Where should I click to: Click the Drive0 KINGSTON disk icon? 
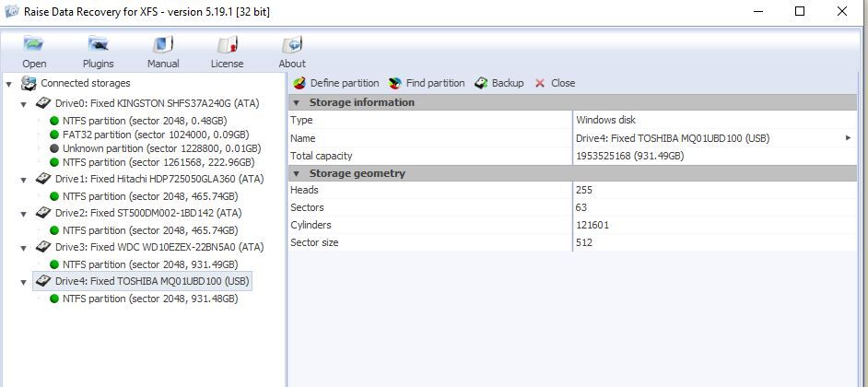tap(43, 103)
